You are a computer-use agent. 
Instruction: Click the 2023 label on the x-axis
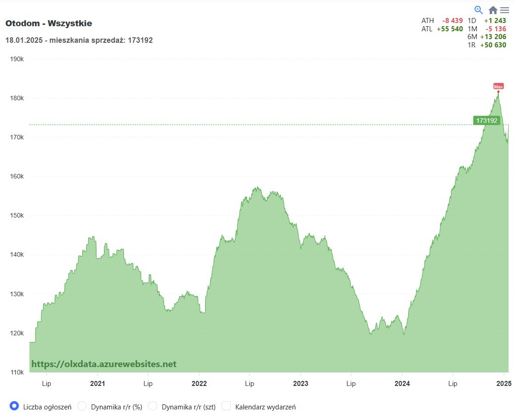[301, 384]
